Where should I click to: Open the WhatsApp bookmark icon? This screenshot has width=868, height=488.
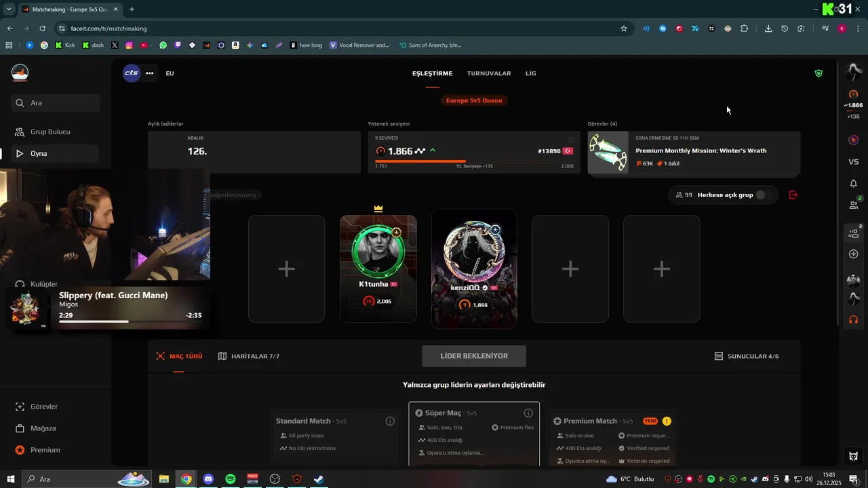(163, 45)
